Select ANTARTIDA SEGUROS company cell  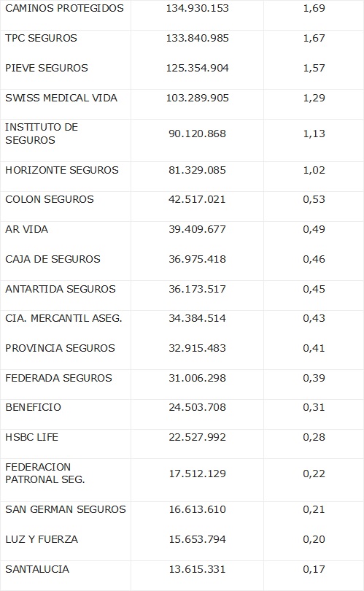pos(61,289)
